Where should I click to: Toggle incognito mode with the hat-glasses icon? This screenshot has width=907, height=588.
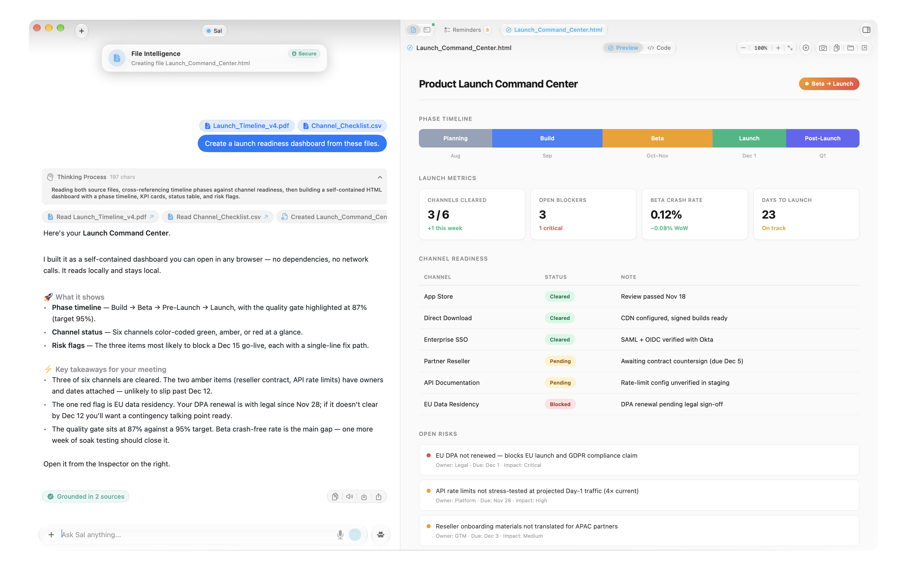click(380, 535)
